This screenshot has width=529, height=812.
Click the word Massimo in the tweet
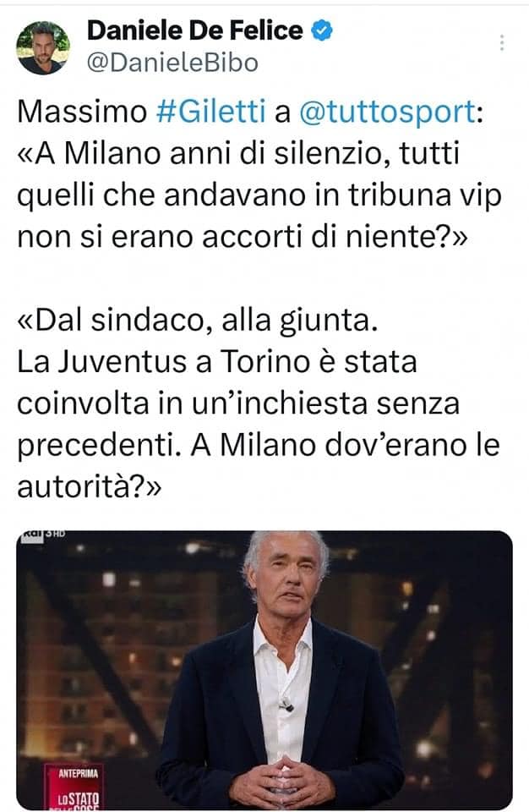tap(82, 112)
